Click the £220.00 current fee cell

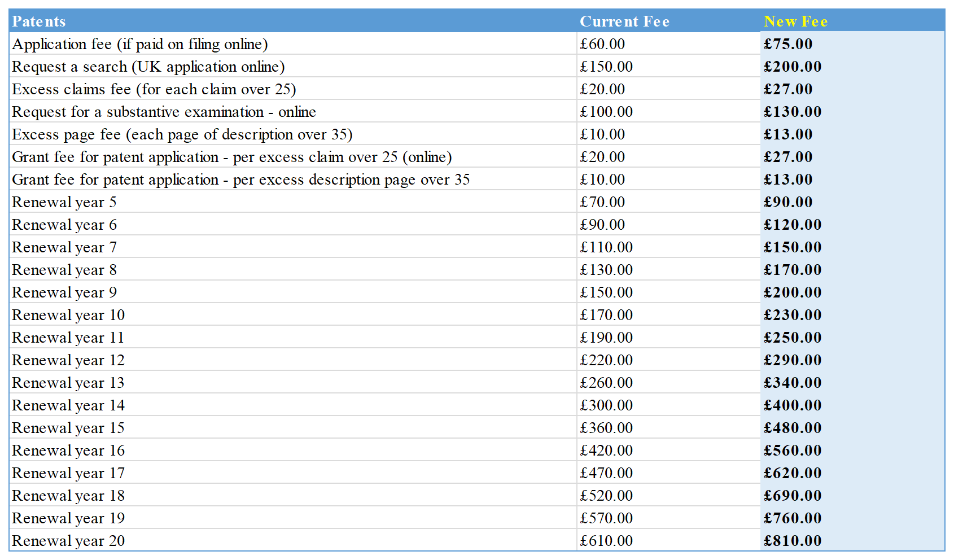606,360
